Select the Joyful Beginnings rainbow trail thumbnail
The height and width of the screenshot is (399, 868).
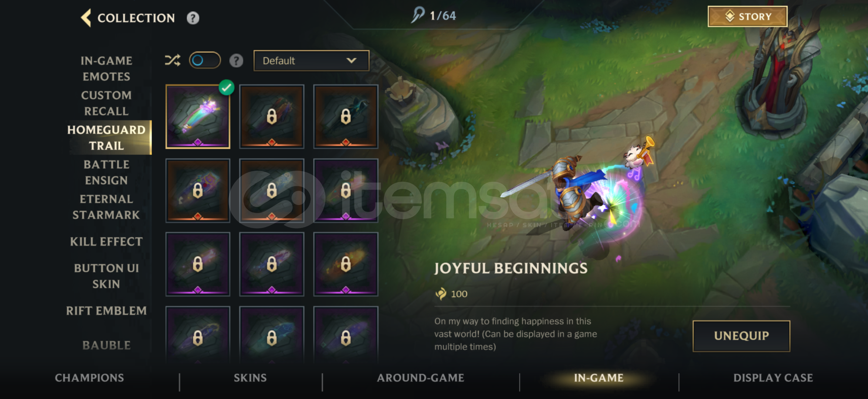click(198, 117)
